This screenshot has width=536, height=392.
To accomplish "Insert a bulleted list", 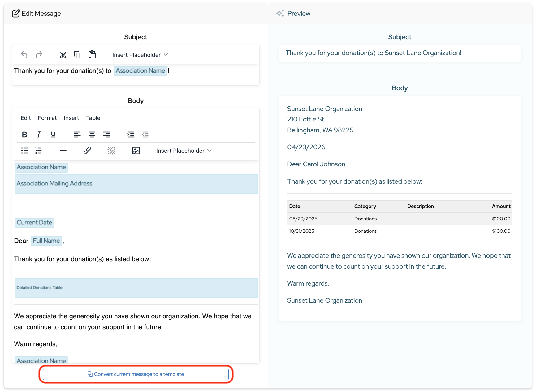I will tap(24, 151).
